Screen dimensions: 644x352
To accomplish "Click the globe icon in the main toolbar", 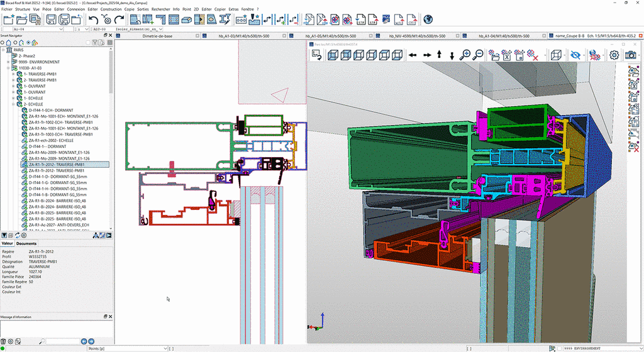I will click(428, 19).
